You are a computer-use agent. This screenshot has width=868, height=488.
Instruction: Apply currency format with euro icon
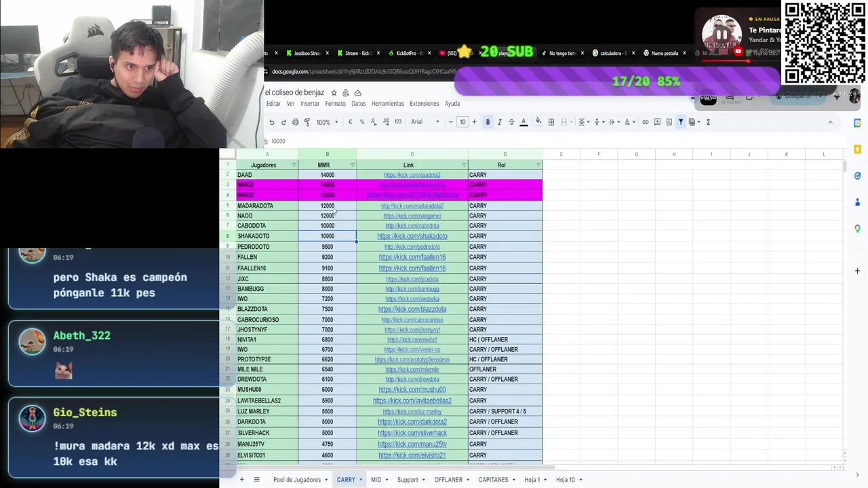click(x=350, y=122)
